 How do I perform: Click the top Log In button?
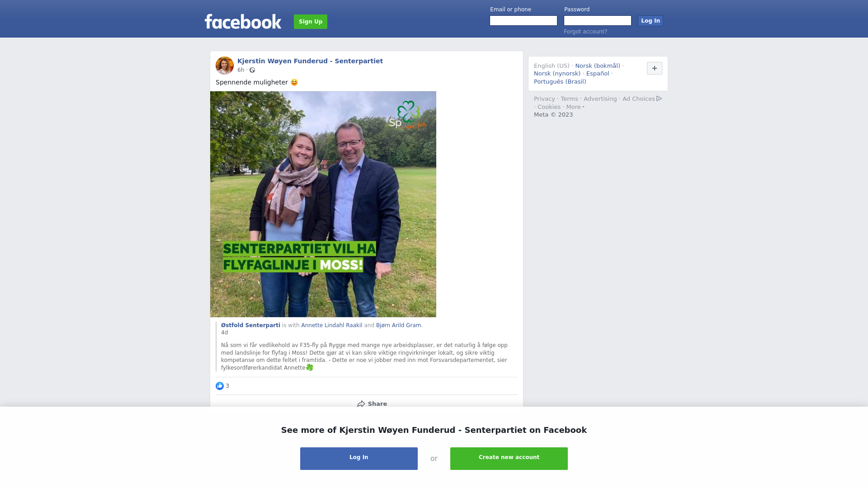point(651,21)
